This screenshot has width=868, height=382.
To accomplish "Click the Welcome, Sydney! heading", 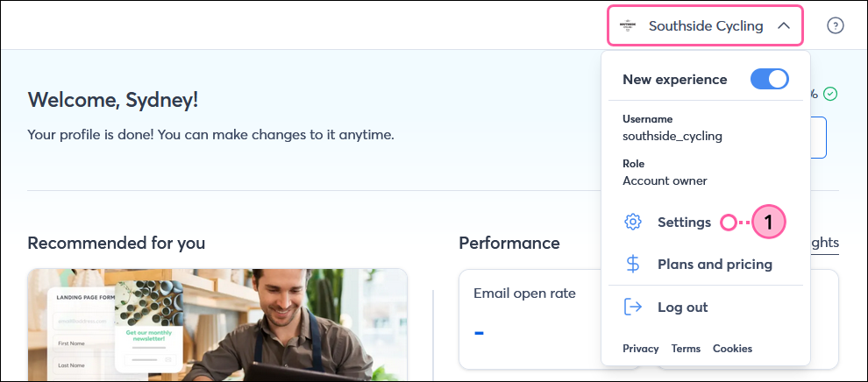I will pos(113,100).
